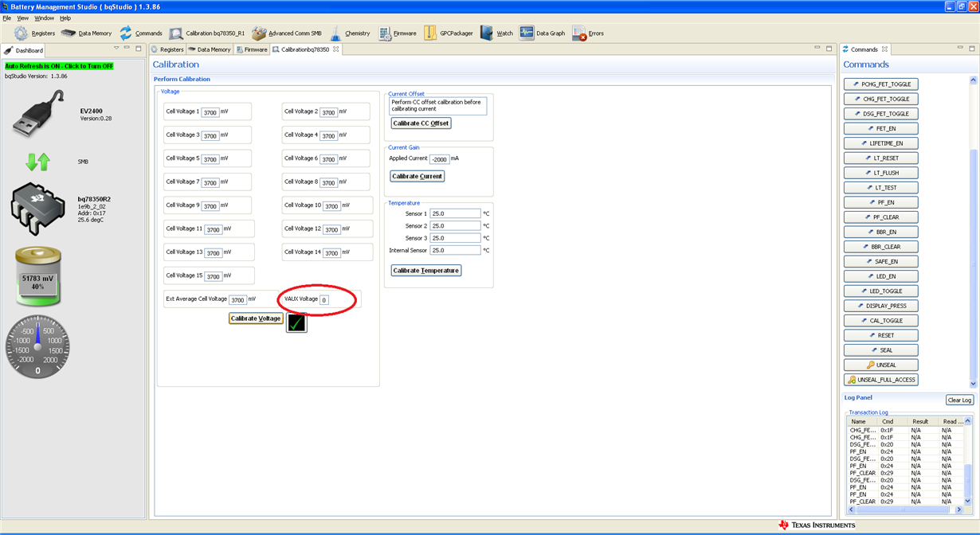Click Calibrate Voltage button
980x535 pixels.
pos(256,318)
